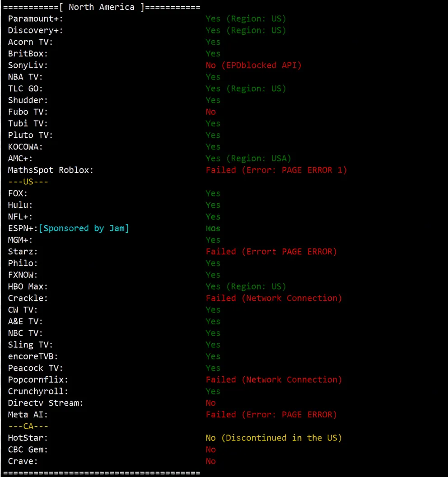
Task: Click the Starz Failed error message
Action: [271, 251]
